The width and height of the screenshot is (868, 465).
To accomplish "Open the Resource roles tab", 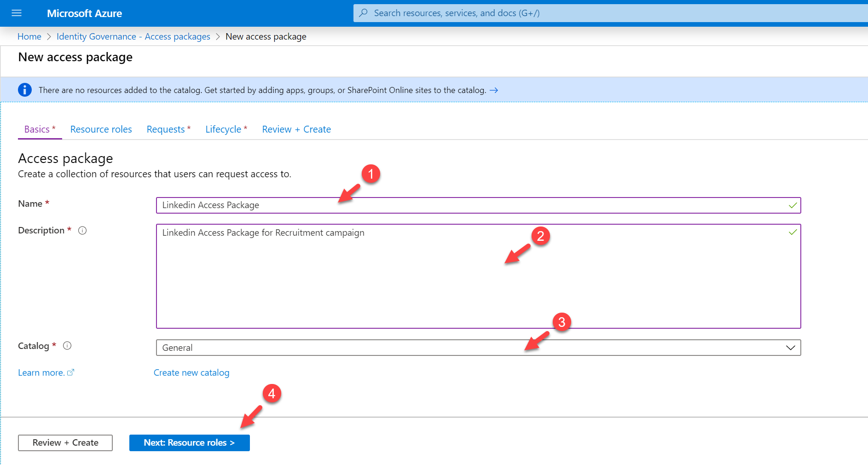I will (x=101, y=129).
